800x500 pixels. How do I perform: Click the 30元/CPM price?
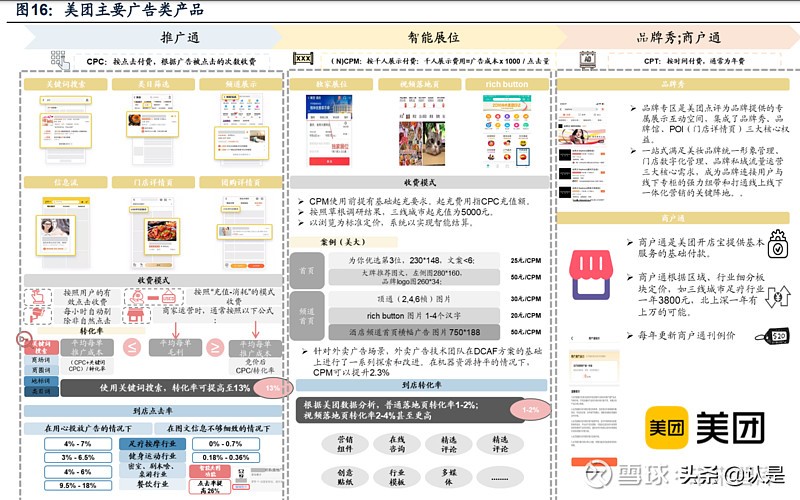pos(526,299)
